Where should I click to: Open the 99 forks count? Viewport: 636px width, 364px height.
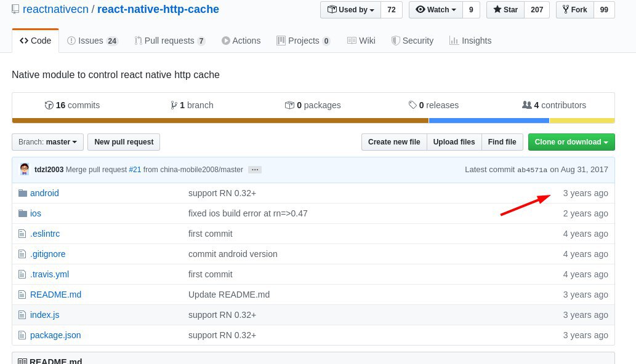[604, 10]
